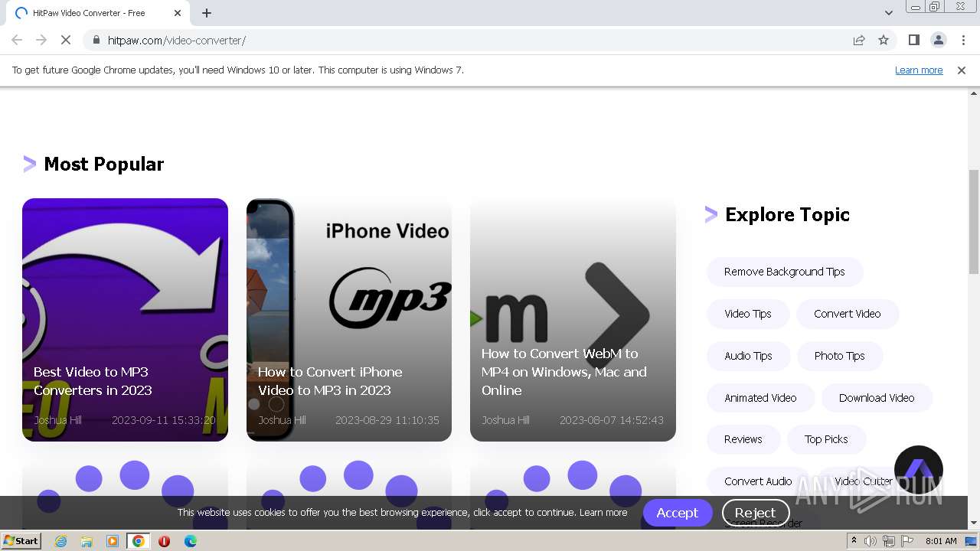Image resolution: width=980 pixels, height=551 pixels.
Task: Close the HitPaw Video Converter tab
Action: pyautogui.click(x=178, y=13)
